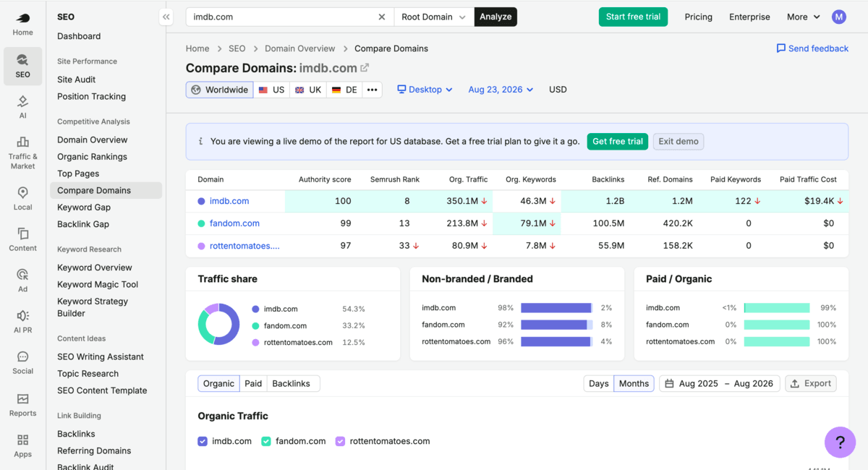Open the Aug 23, 2026 date dropdown
This screenshot has height=470, width=868.
click(x=501, y=90)
